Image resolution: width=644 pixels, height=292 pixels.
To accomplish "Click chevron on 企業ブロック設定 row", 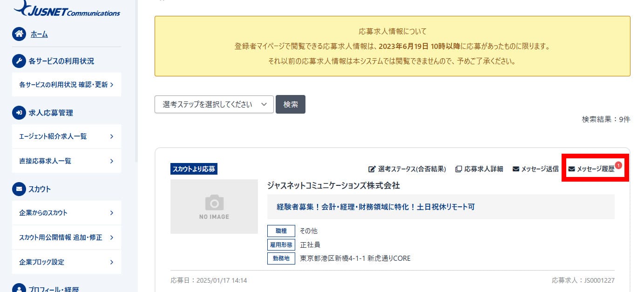I will coord(112,262).
